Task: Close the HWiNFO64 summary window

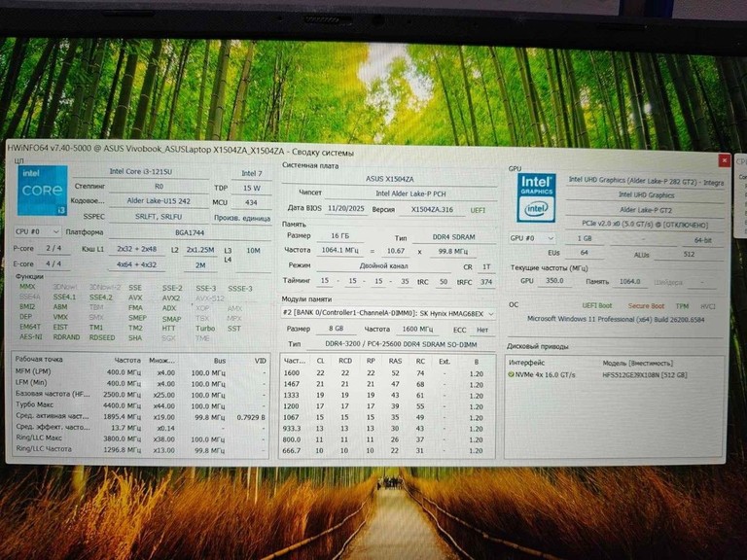Action: click(x=724, y=160)
